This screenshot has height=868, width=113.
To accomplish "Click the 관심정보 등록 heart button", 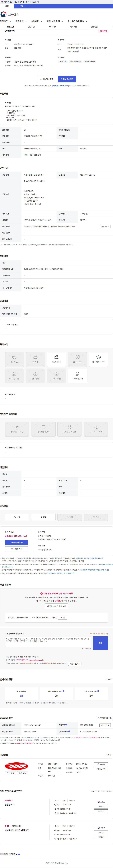I will (x=46, y=79).
